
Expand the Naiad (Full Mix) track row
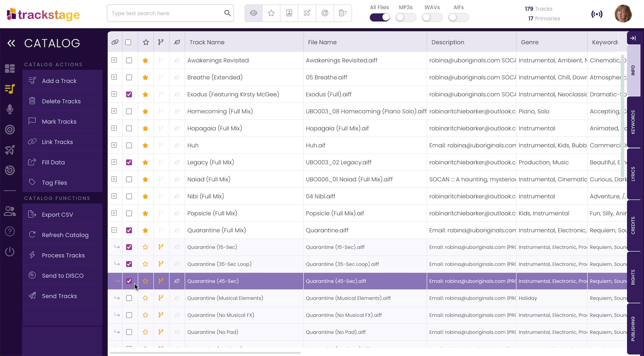click(x=114, y=179)
